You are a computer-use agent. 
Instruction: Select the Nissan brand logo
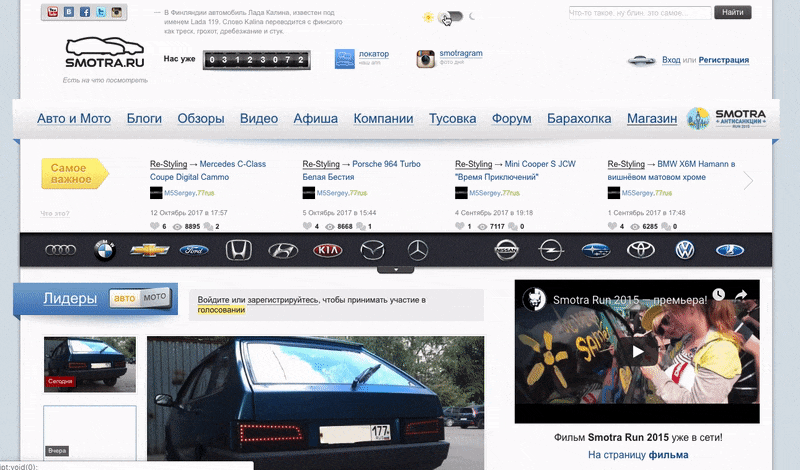click(507, 250)
